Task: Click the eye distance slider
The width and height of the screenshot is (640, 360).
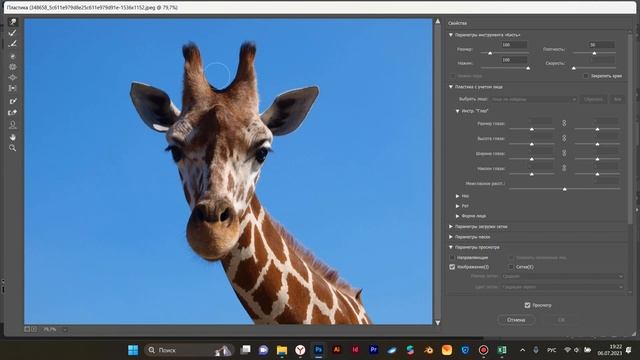Action: [x=565, y=189]
